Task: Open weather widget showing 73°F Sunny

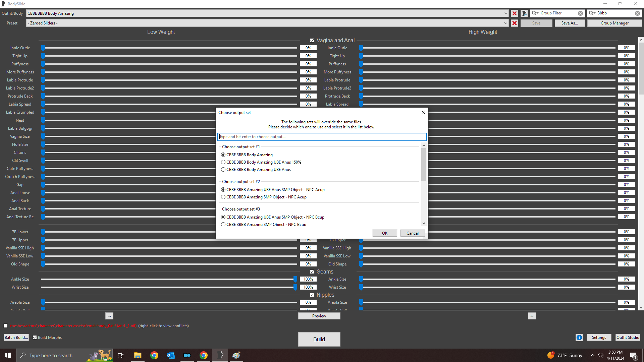Action: coord(565,355)
